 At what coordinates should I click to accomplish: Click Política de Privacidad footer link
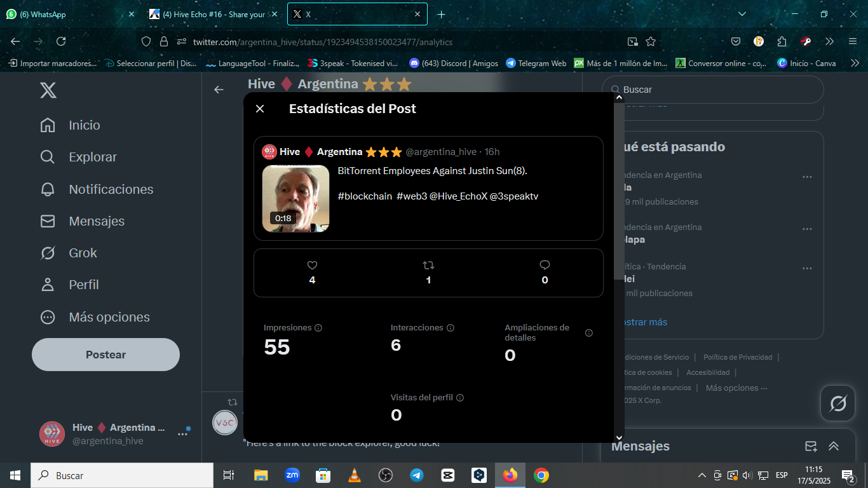pos(738,357)
